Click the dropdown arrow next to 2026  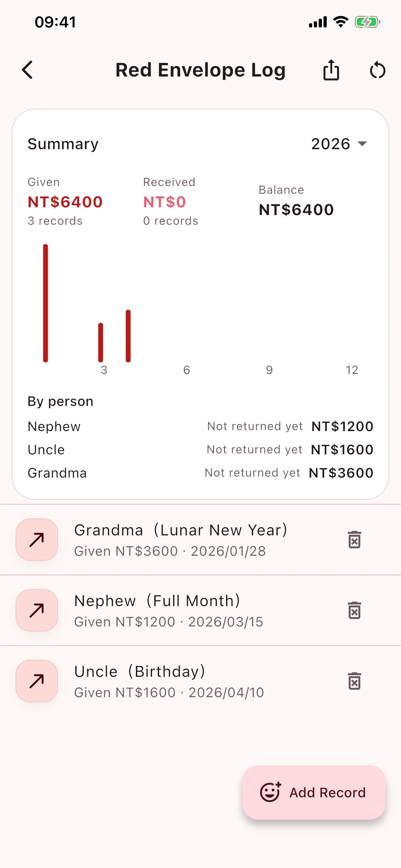(x=362, y=144)
